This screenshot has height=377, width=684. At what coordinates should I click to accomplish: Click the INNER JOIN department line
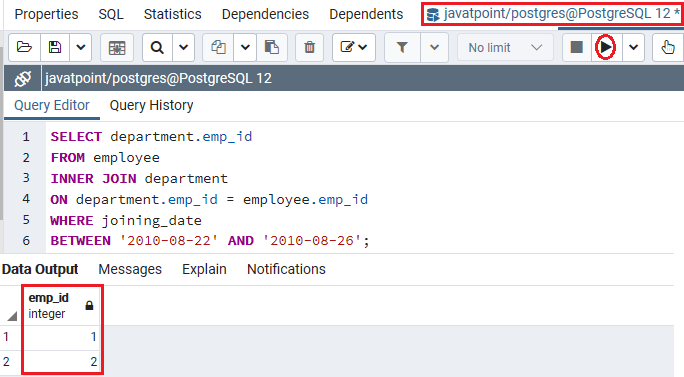click(x=139, y=178)
